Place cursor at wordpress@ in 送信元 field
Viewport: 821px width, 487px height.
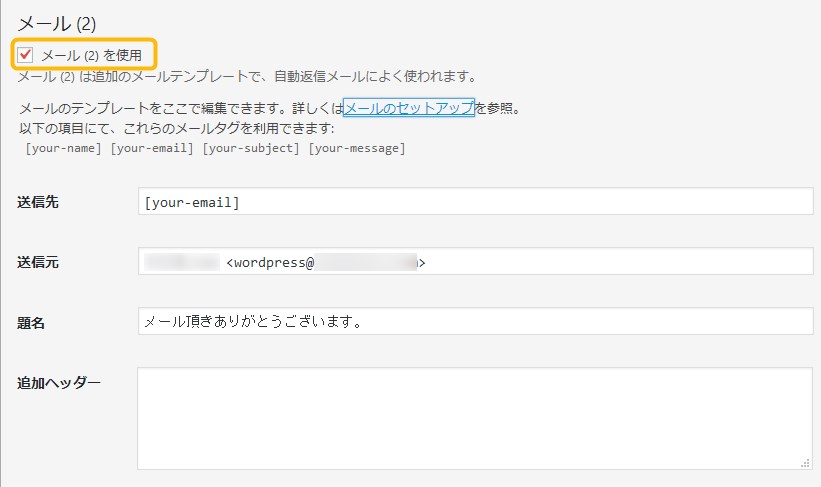point(270,263)
